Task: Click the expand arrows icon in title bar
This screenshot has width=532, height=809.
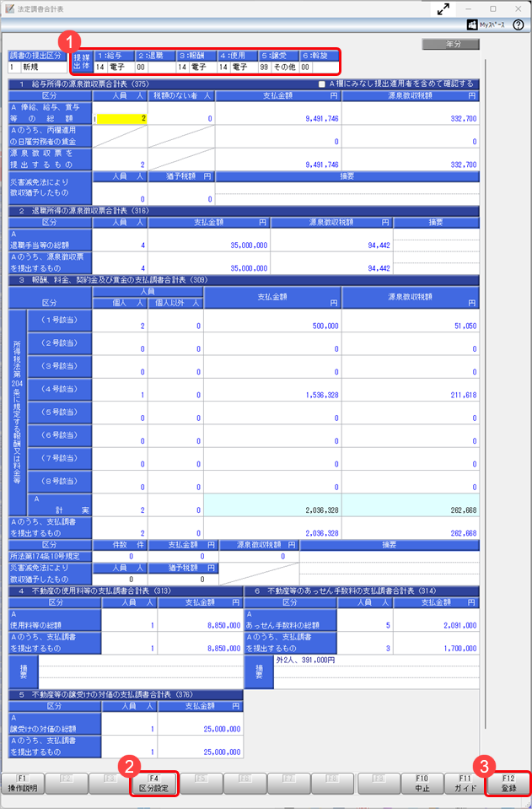Action: tap(443, 8)
